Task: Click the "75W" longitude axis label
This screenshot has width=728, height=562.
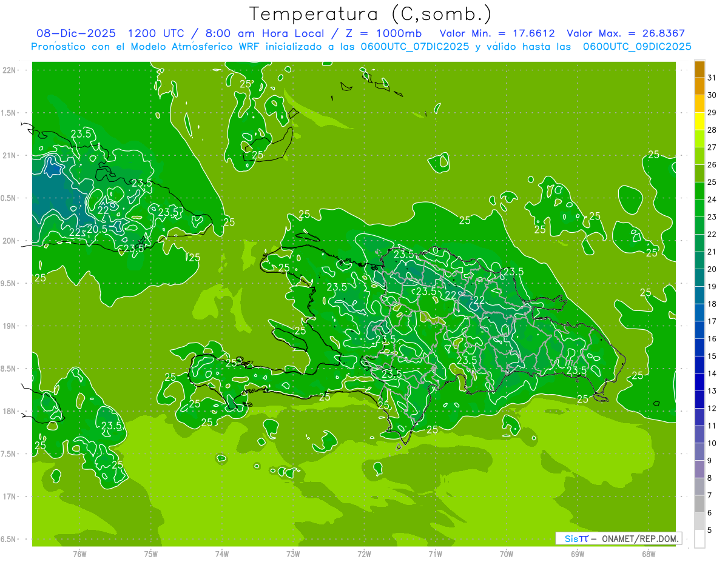Action: [151, 554]
